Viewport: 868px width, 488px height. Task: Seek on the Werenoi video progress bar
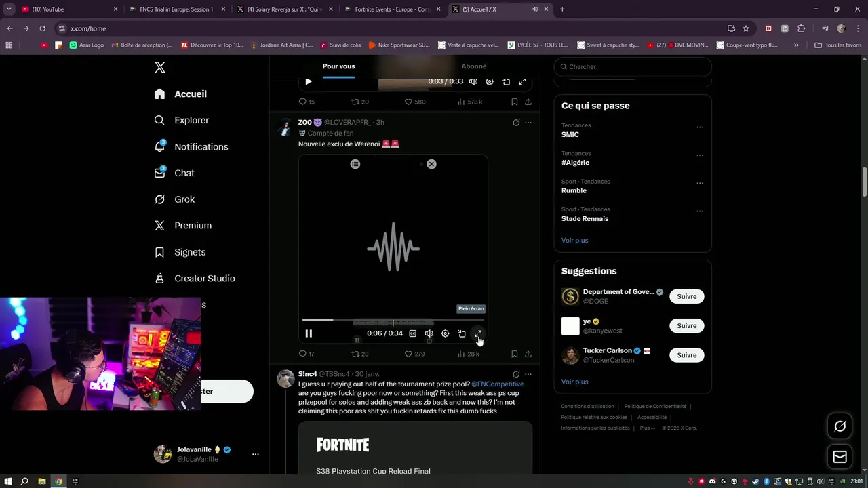[x=393, y=320]
